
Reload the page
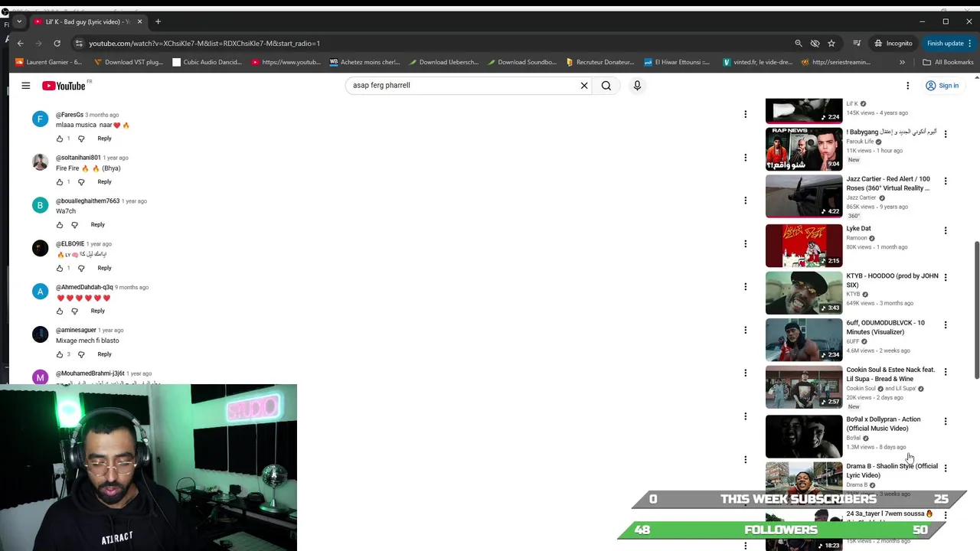pyautogui.click(x=57, y=44)
